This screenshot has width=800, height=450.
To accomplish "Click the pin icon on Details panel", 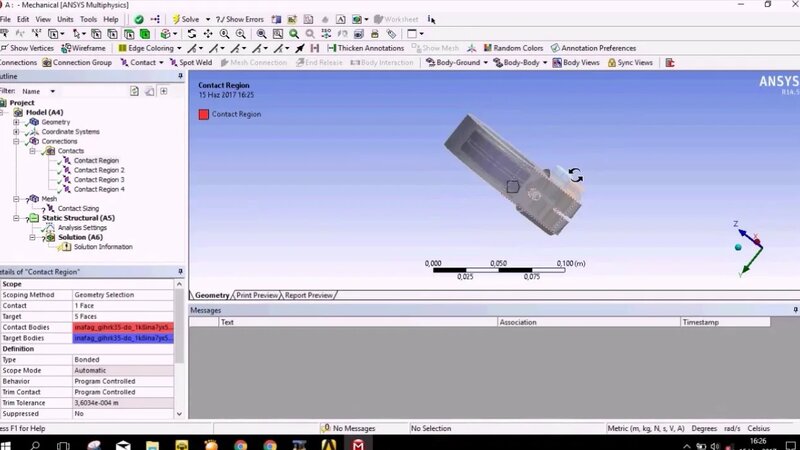I will (180, 271).
